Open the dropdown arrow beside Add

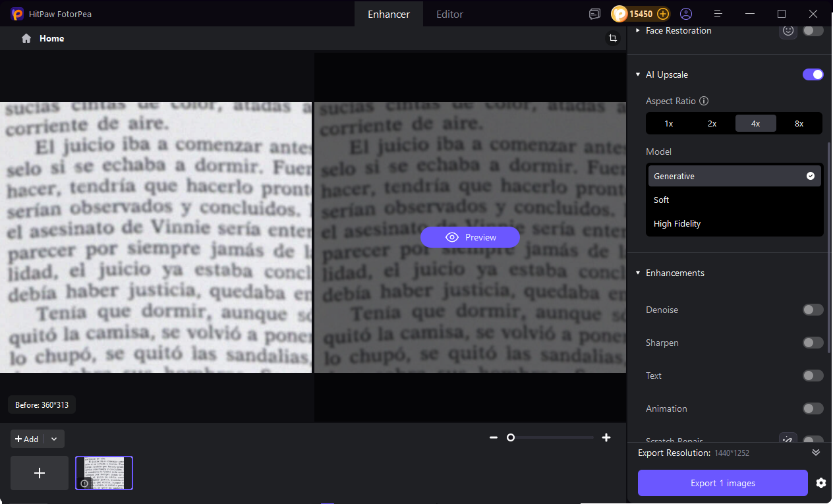coord(54,439)
